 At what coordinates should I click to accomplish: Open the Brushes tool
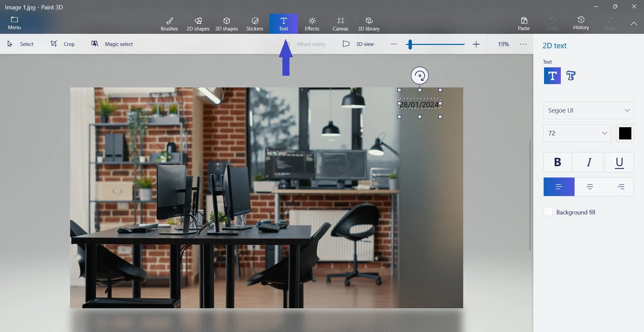169,24
